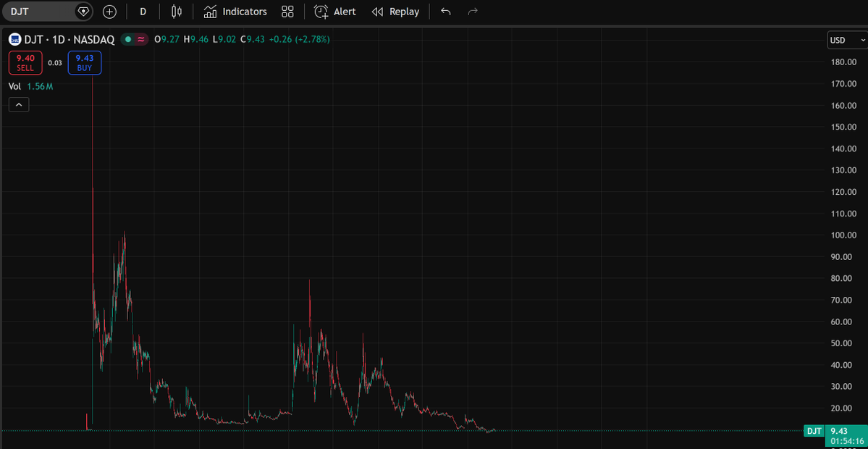Viewport: 868px width, 449px height.
Task: Click the open price O9.27 value
Action: [x=168, y=39]
